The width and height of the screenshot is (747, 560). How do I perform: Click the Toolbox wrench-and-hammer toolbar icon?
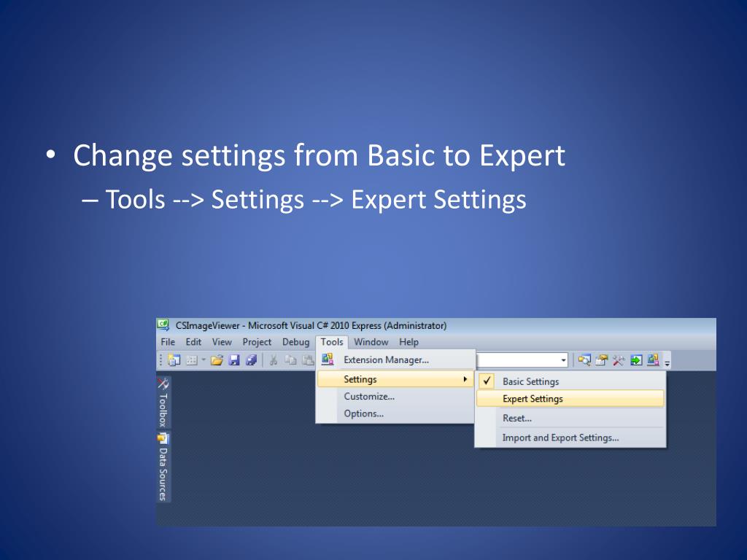[619, 359]
